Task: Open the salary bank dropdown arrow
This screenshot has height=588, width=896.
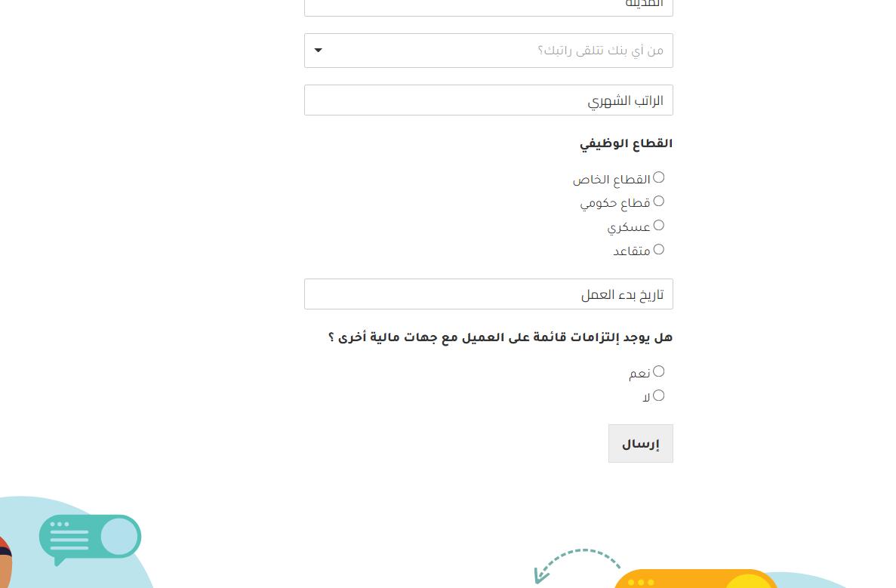Action: tap(319, 51)
